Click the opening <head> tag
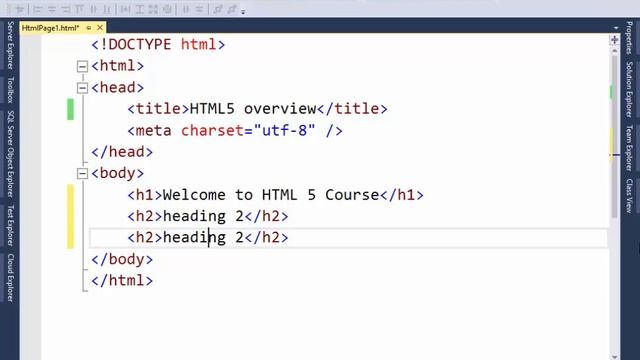Image resolution: width=640 pixels, height=360 pixels. point(118,87)
